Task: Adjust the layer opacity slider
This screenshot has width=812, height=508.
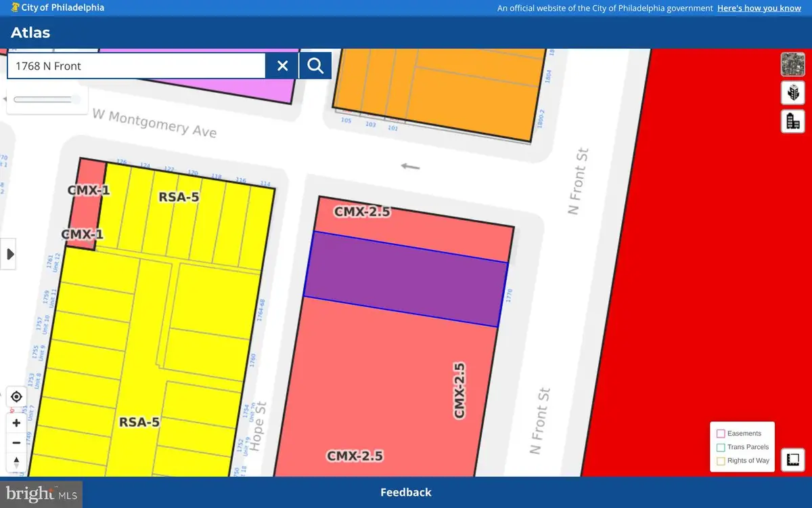Action: [43, 100]
